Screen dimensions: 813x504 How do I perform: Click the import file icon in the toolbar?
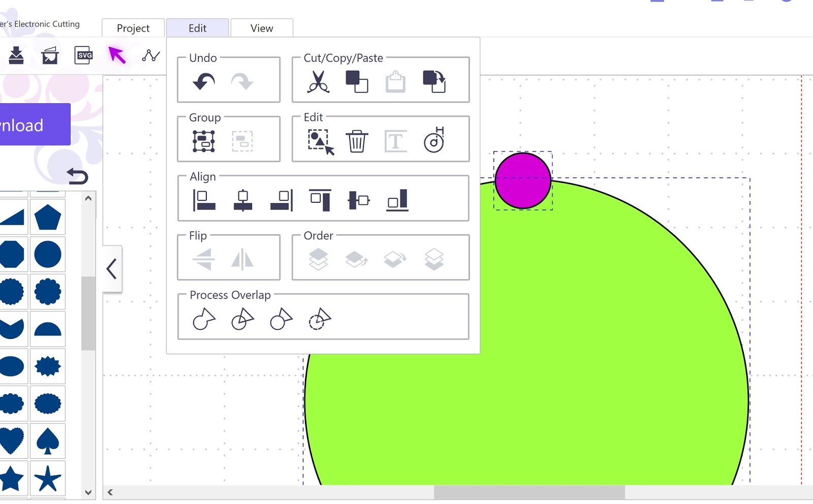click(x=15, y=56)
